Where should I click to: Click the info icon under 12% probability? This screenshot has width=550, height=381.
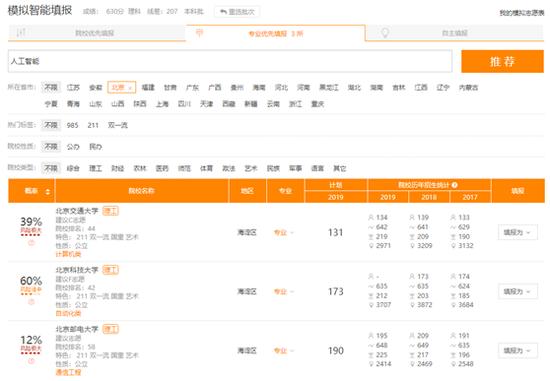coord(31,361)
